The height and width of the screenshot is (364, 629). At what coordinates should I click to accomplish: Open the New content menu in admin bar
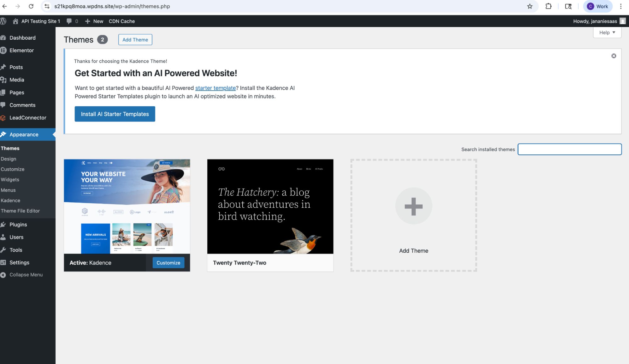coord(94,21)
